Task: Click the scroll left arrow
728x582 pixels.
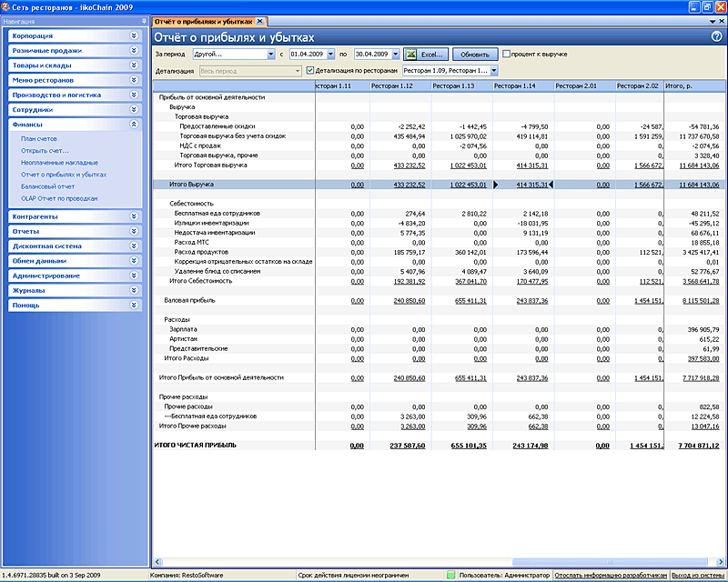Action: pyautogui.click(x=157, y=562)
